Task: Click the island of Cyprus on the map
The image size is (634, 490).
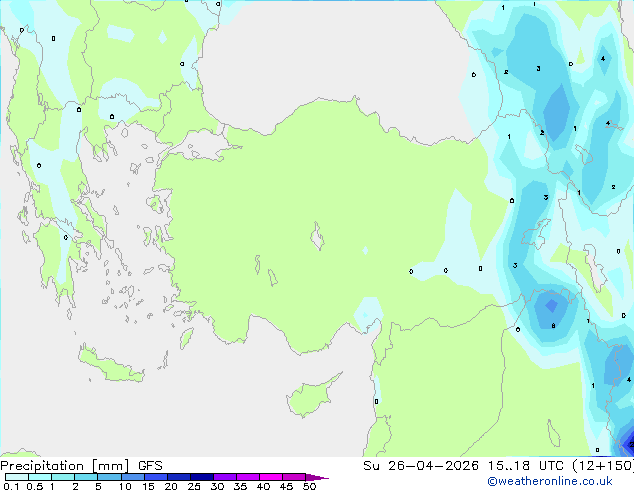Action: coord(311,397)
